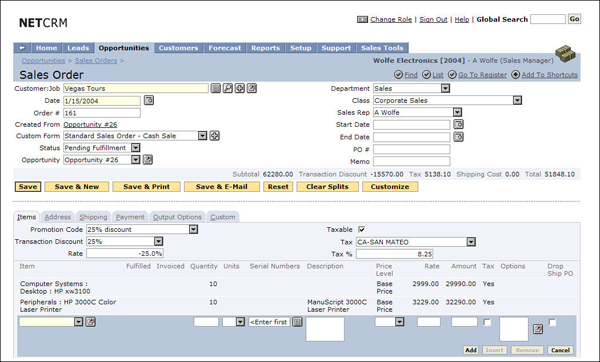Open the Promotion Code dropdown
The width and height of the screenshot is (600, 362).
pos(194,229)
